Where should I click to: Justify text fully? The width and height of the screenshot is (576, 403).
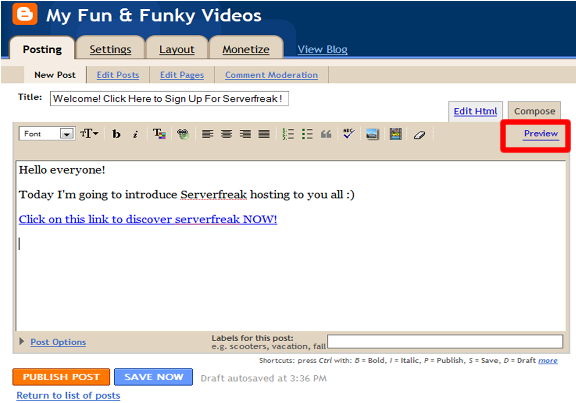pos(264,134)
